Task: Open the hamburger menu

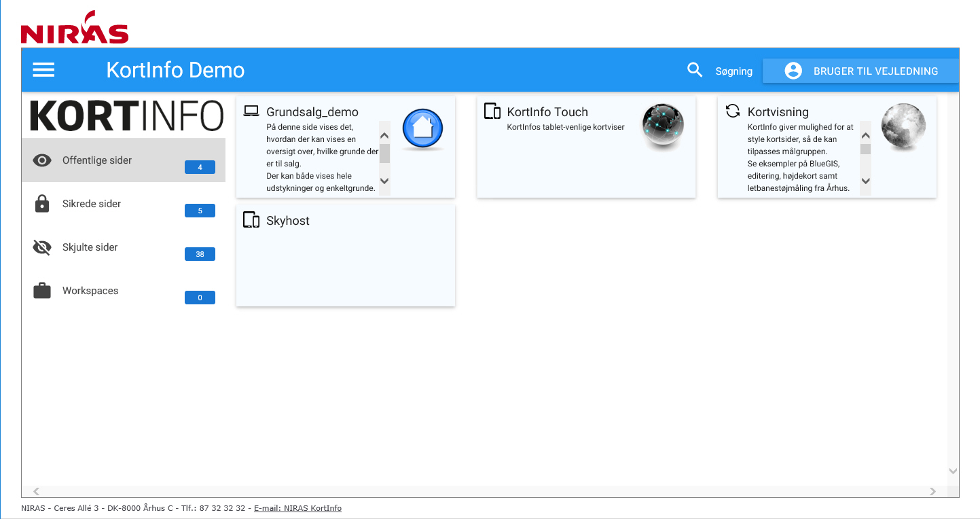Action: click(44, 70)
